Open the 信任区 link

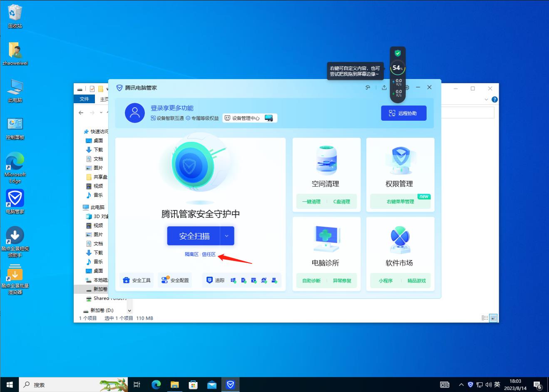[209, 254]
